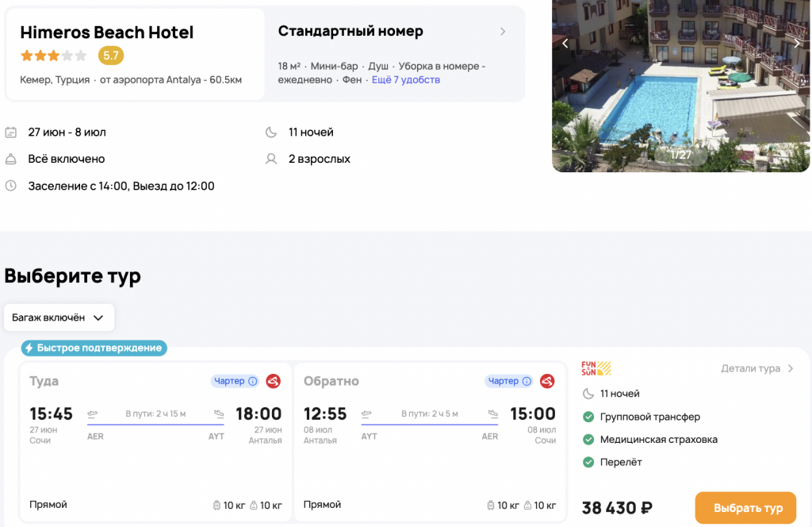
Task: Click the calendar dates icon
Action: [x=11, y=132]
